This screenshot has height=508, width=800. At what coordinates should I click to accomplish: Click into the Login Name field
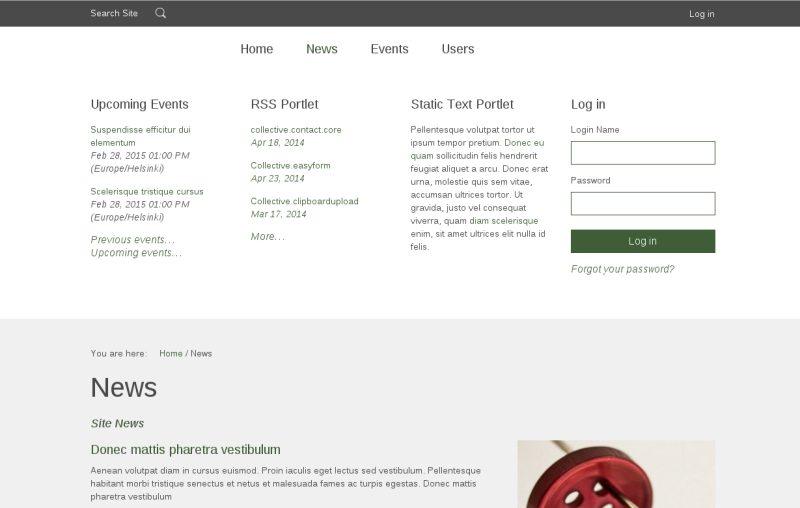click(x=643, y=153)
